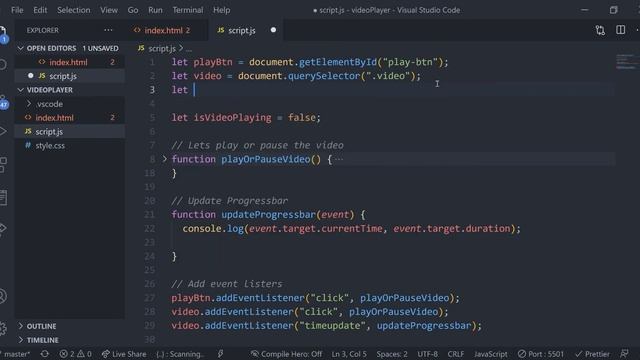Open the Extensions view icon

tap(3, 165)
